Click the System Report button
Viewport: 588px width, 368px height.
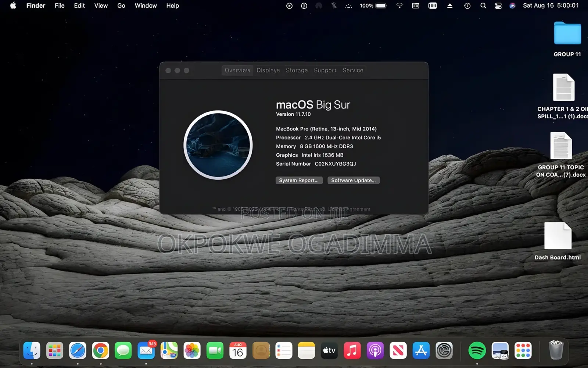pyautogui.click(x=299, y=181)
